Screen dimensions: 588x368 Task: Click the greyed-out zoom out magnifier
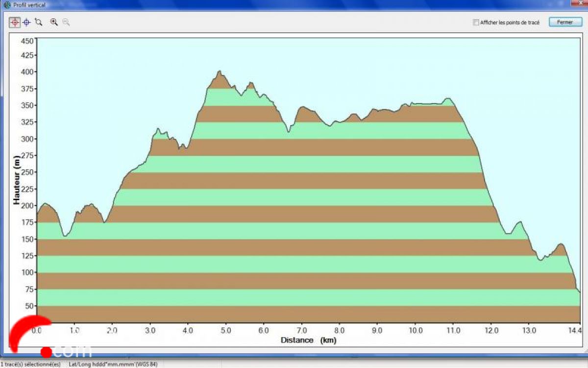tap(66, 22)
